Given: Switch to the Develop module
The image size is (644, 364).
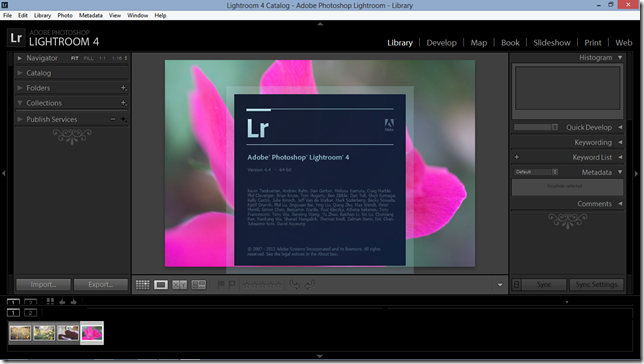Looking at the screenshot, I should click(442, 43).
